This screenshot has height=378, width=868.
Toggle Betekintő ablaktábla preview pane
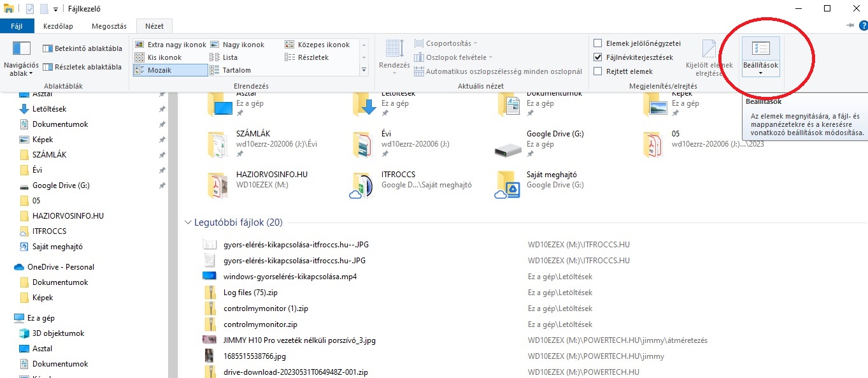(x=82, y=48)
